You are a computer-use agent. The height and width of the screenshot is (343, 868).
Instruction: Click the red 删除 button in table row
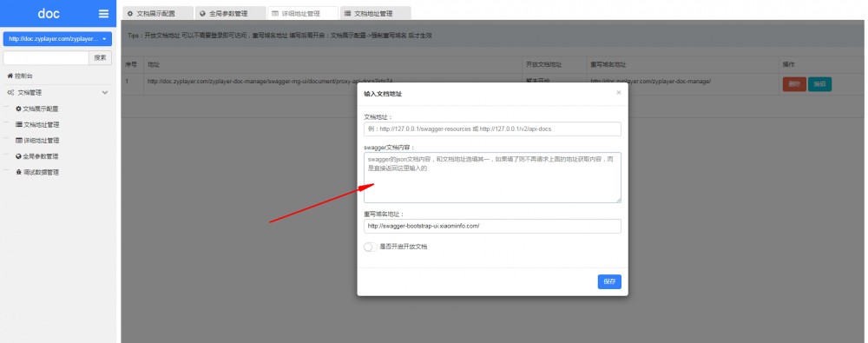coord(794,84)
